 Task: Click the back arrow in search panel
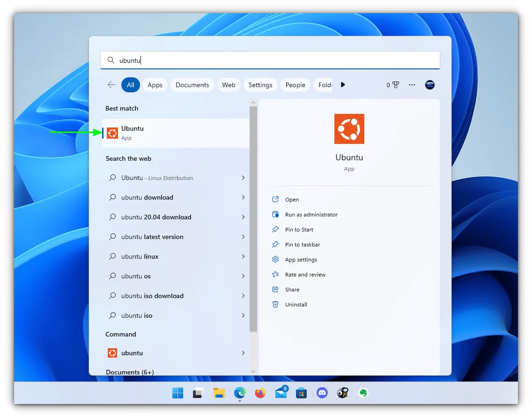(111, 84)
